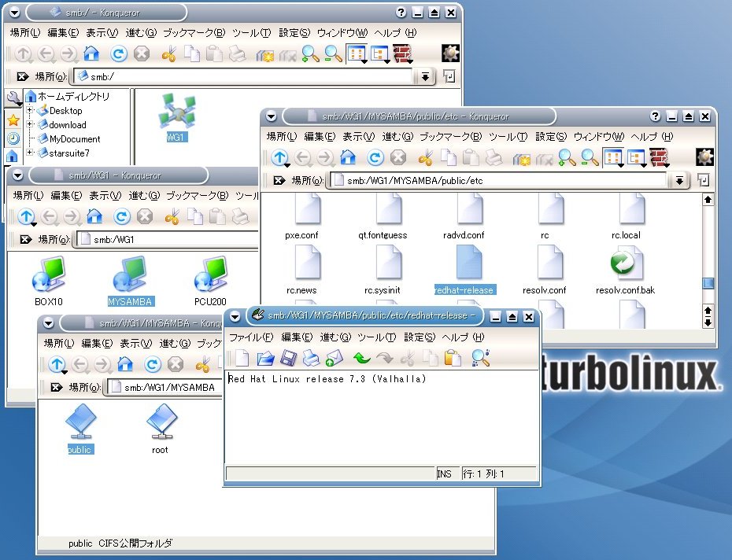Screen dimensions: 732x560
Task: Open the window menu of the smb:/WG1 title bar
Action: pos(18,175)
